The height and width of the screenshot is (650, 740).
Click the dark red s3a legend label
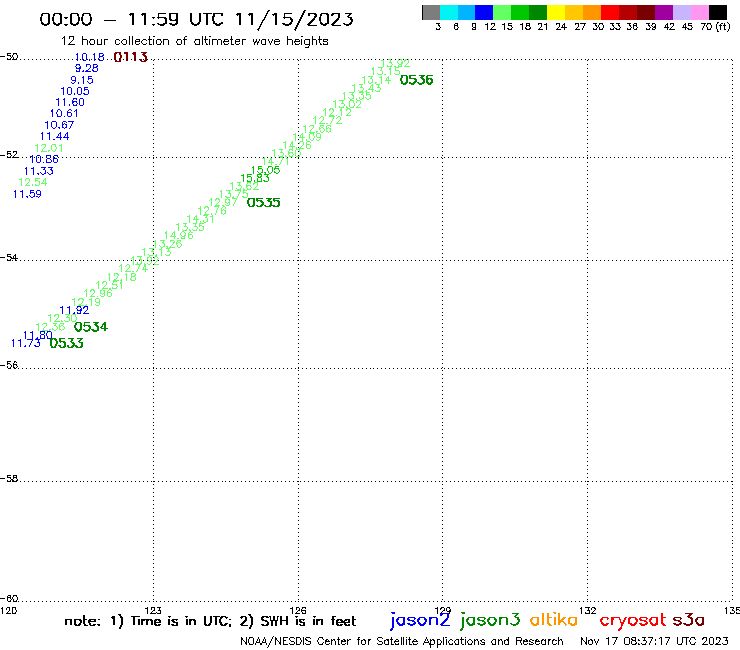pyautogui.click(x=689, y=620)
